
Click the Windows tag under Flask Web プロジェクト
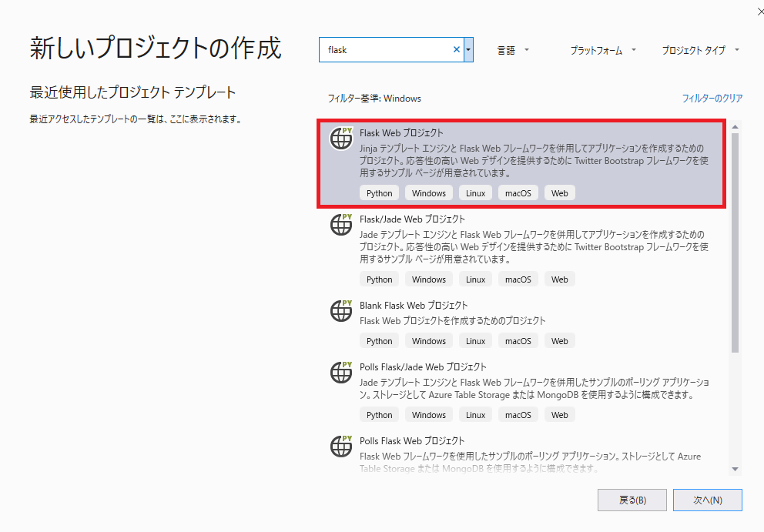tap(429, 193)
